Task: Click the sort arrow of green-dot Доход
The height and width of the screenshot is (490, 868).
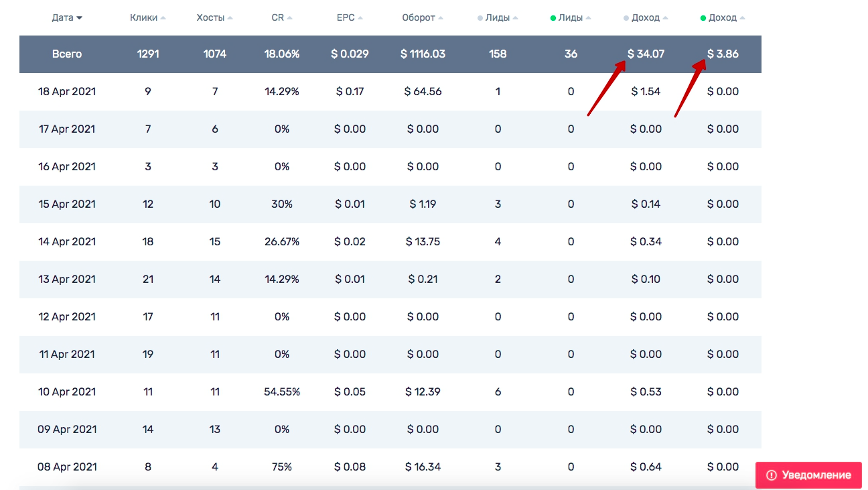Action: (742, 18)
